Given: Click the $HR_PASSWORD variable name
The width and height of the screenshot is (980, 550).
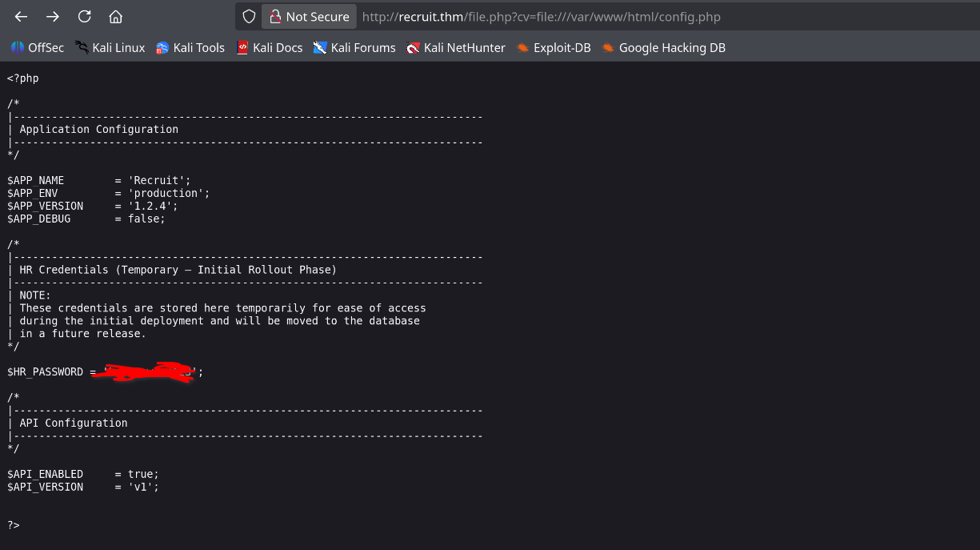Looking at the screenshot, I should click(x=46, y=372).
